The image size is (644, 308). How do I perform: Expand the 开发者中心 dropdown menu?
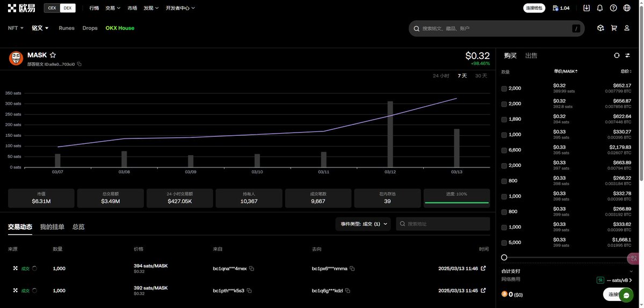[x=180, y=8]
